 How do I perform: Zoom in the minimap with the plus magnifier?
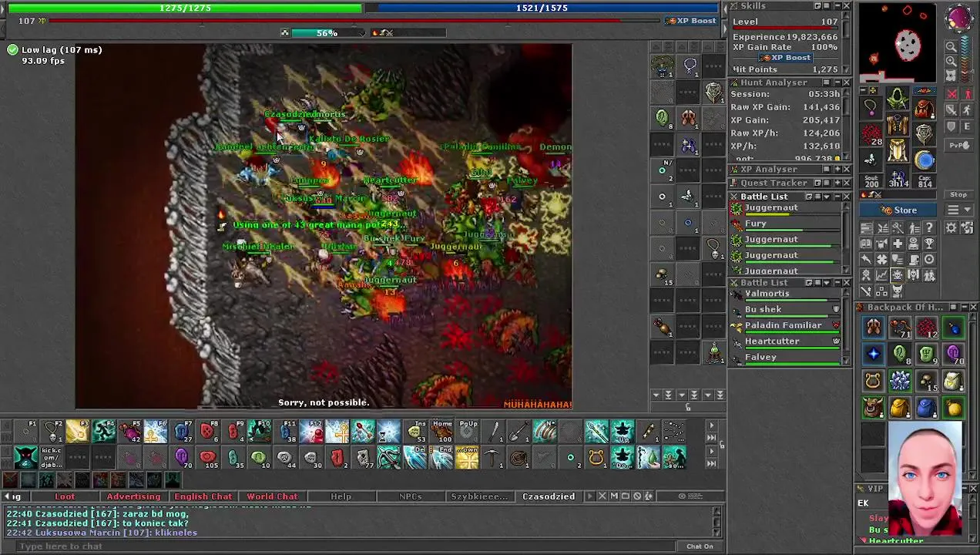coord(951,61)
